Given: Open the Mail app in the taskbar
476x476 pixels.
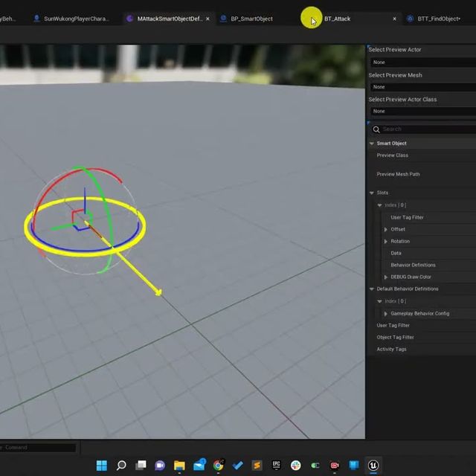Looking at the screenshot, I should tap(199, 465).
